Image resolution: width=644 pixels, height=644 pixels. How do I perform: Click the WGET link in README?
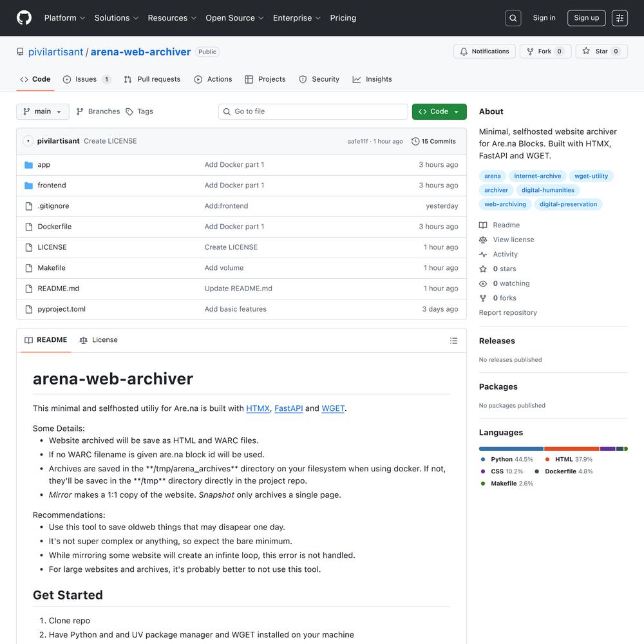click(333, 409)
